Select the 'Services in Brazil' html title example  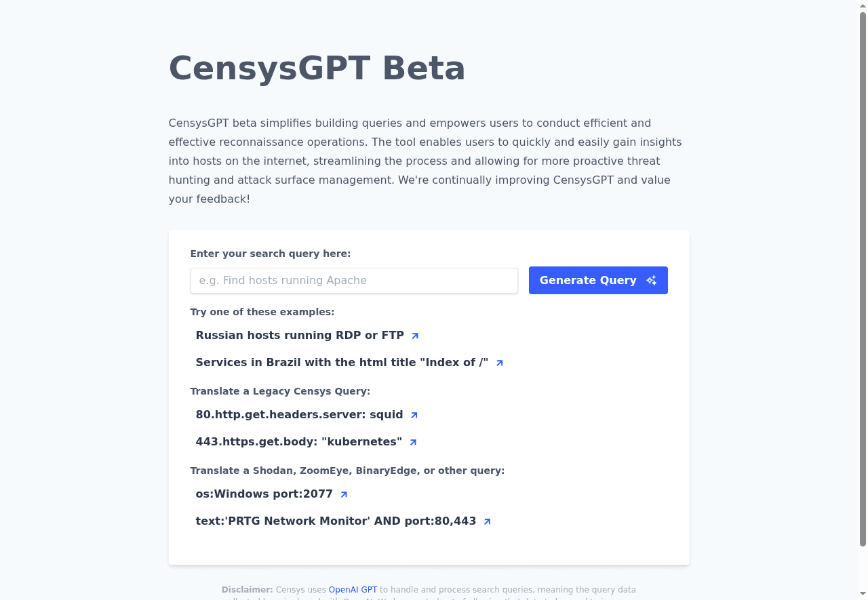[x=342, y=362]
